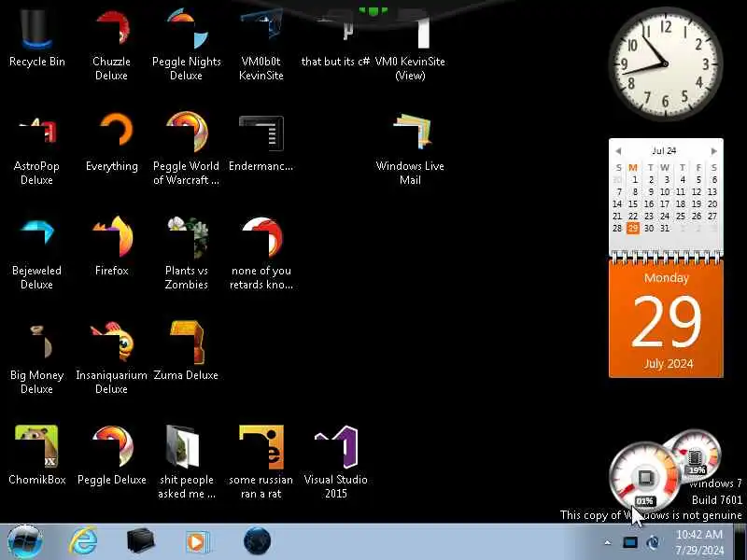Select the Peggle Deluxe icon

(111, 455)
